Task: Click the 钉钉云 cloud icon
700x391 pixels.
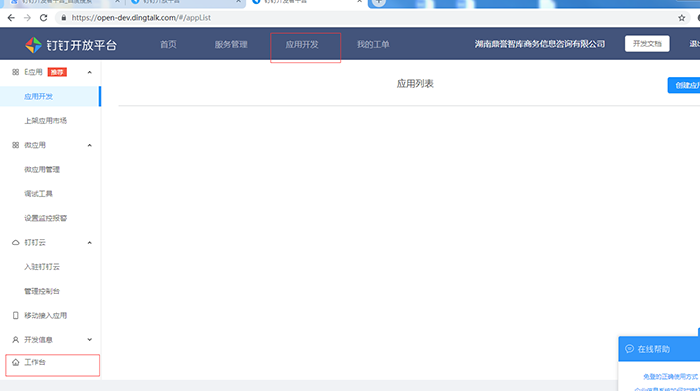Action: pyautogui.click(x=16, y=242)
